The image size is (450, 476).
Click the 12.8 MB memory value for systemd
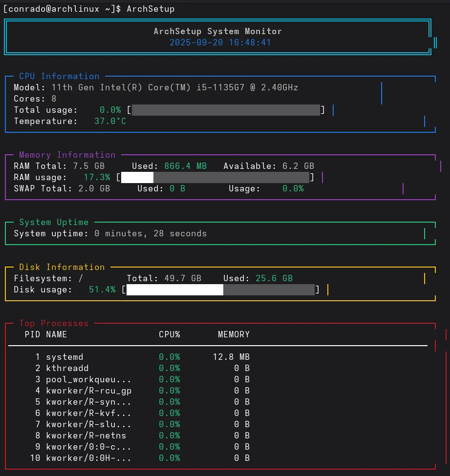(231, 357)
